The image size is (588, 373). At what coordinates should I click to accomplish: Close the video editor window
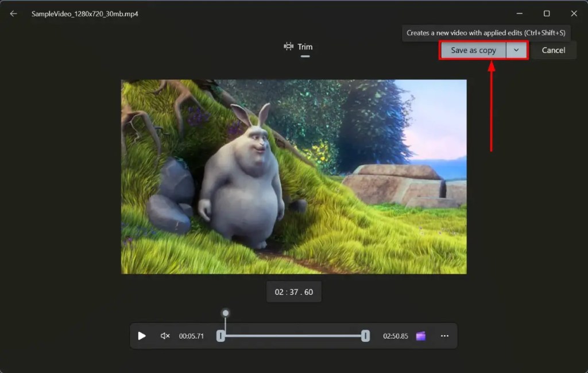point(574,14)
